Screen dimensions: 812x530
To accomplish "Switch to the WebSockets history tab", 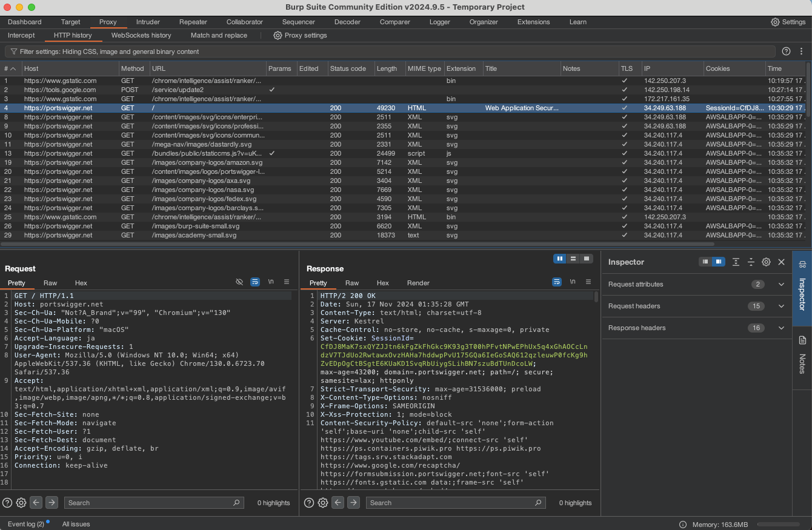I will click(x=141, y=35).
